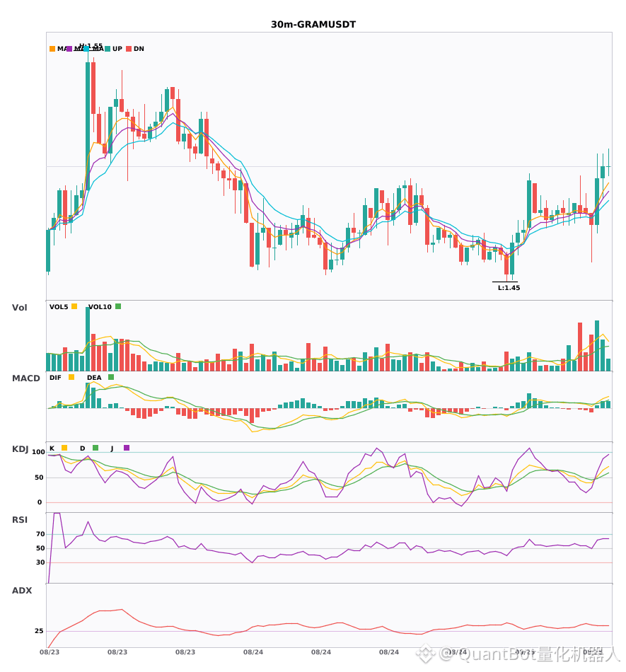The image size is (626, 672).
Task: Click the yellow K line swatch
Action: [x=64, y=448]
